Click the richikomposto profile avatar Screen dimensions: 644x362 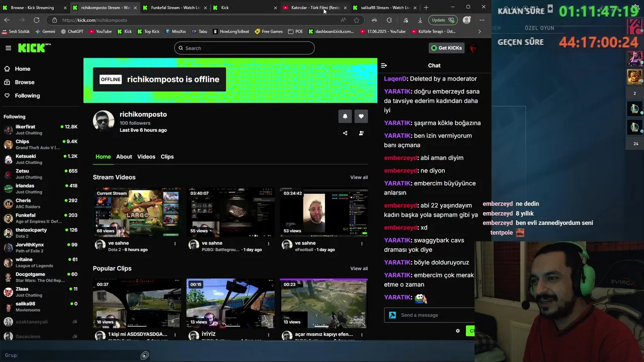point(104,121)
